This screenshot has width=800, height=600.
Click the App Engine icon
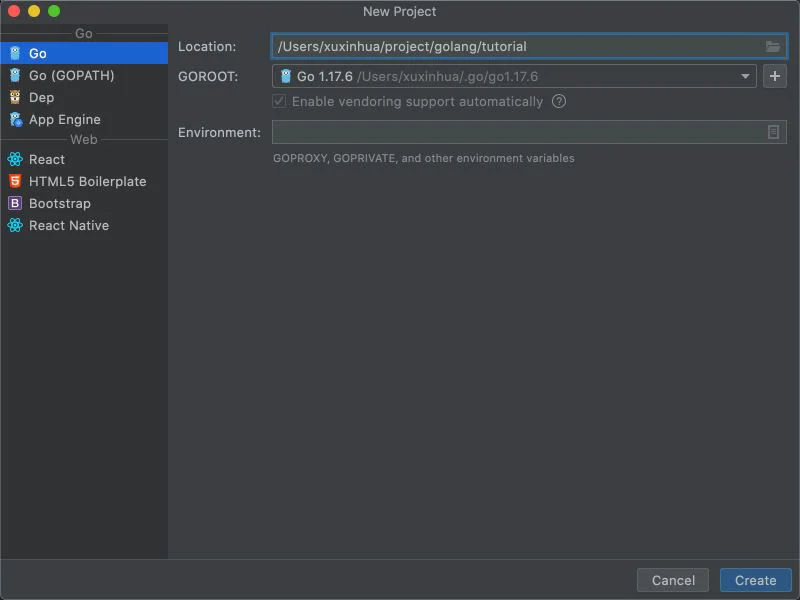pos(15,119)
